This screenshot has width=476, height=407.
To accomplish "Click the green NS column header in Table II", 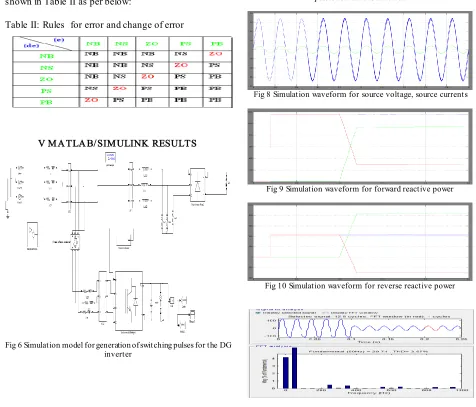I will 121,44.
